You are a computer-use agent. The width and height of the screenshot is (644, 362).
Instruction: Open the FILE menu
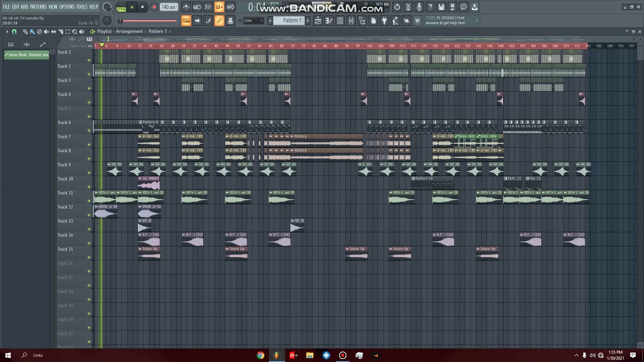point(6,7)
